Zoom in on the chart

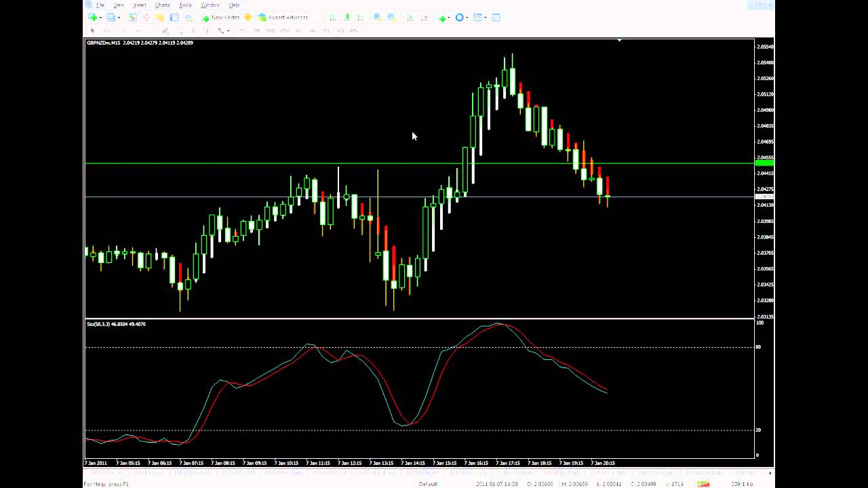377,17
